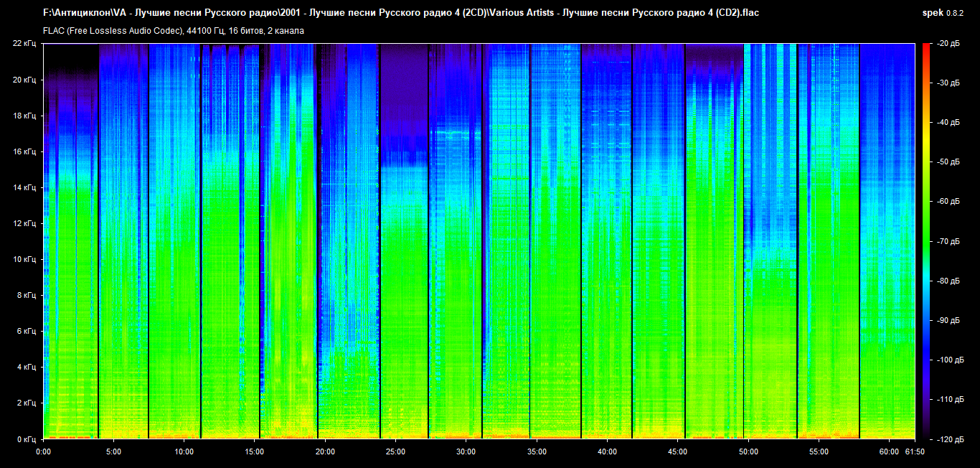
Task: Click the -90 дБ scale label
Action: pos(951,320)
